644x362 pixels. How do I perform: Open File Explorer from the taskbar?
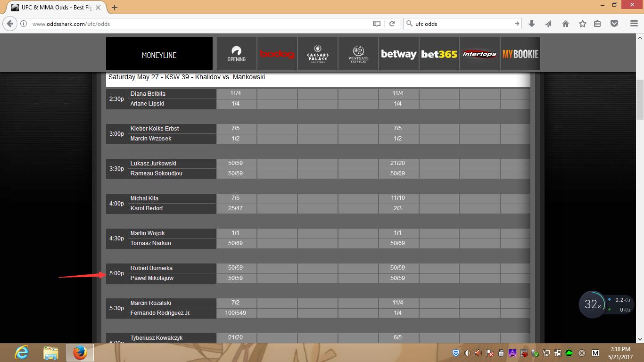[x=50, y=353]
